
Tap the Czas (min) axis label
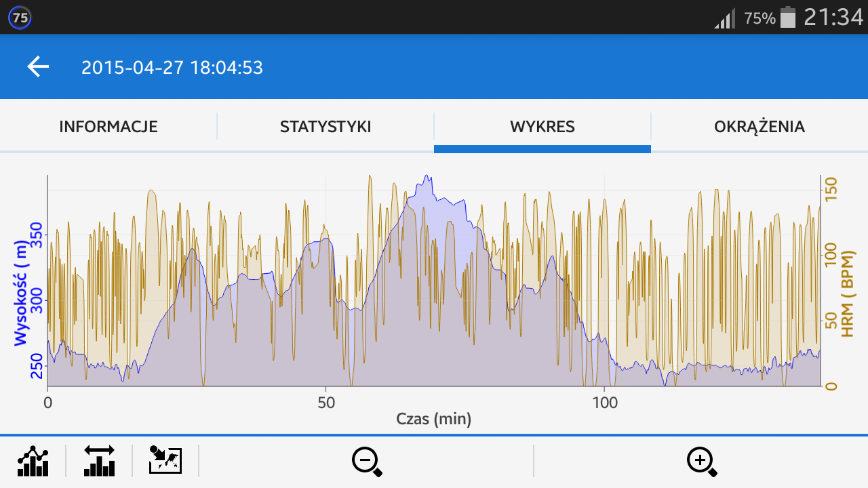click(x=433, y=420)
